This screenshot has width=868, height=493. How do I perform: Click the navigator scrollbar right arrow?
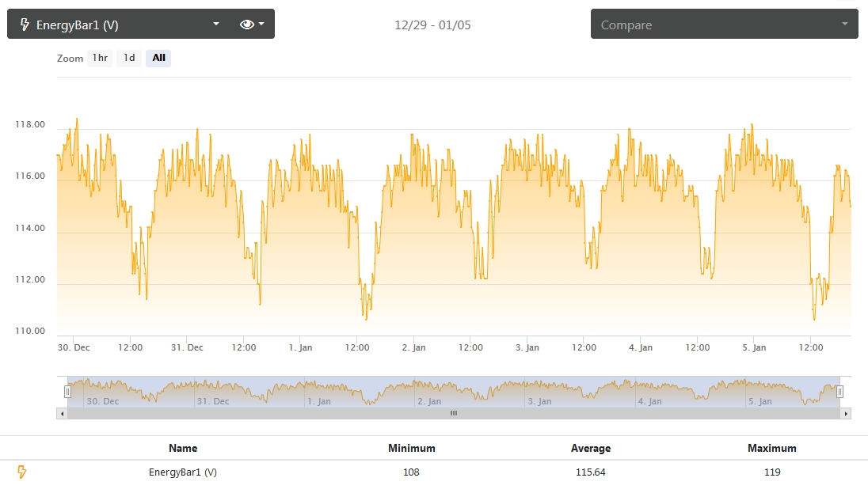[x=845, y=413]
